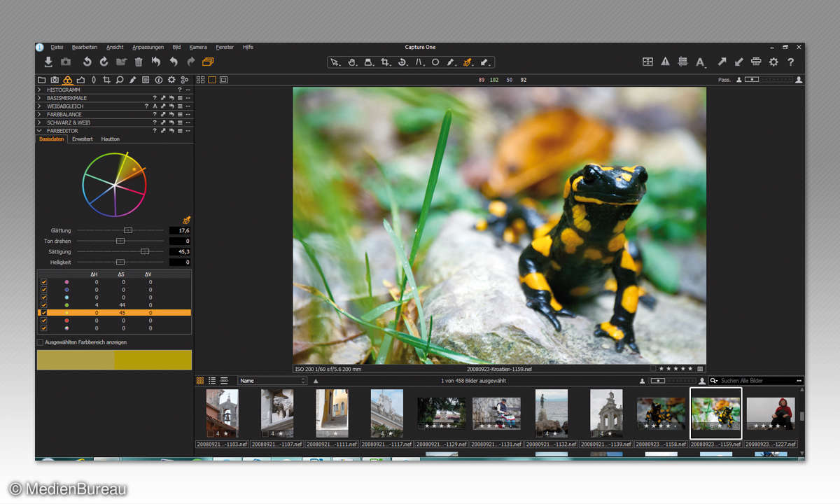Open the Kamera menu

(198, 47)
